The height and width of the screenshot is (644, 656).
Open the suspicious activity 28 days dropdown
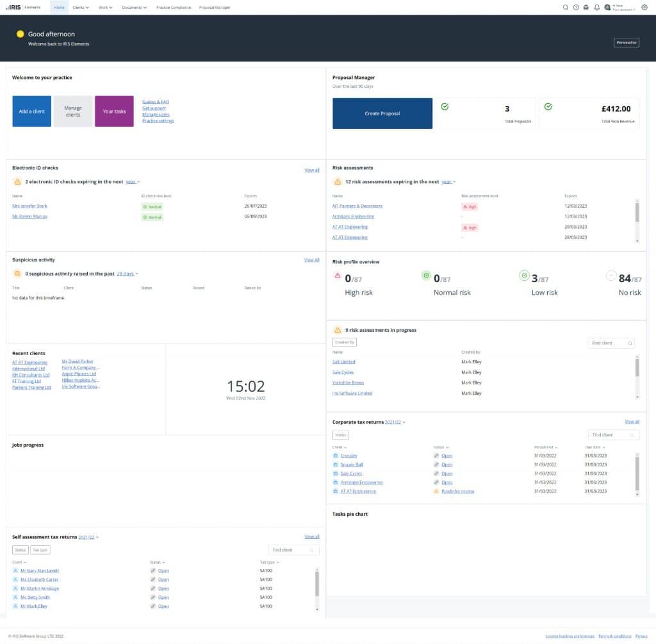(x=127, y=274)
